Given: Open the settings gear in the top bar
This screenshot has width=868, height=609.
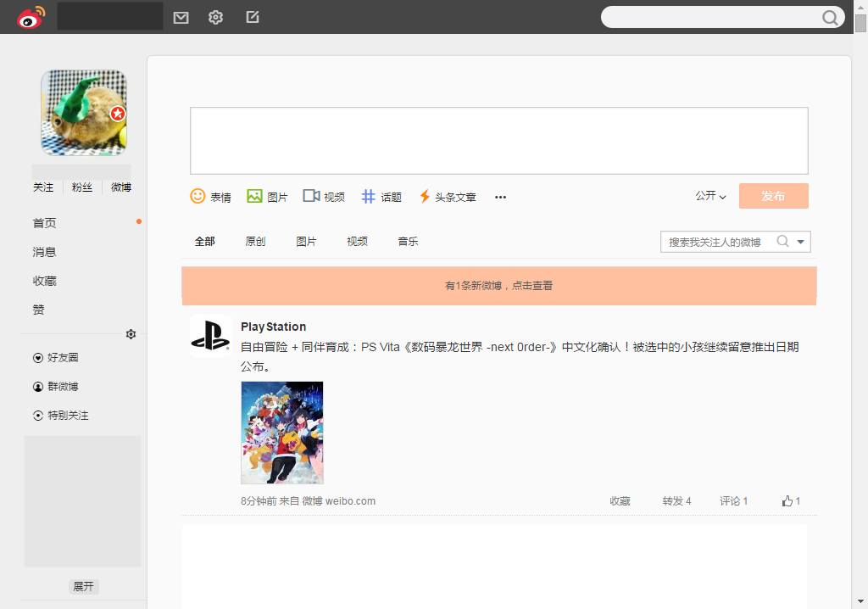Looking at the screenshot, I should pyautogui.click(x=215, y=17).
